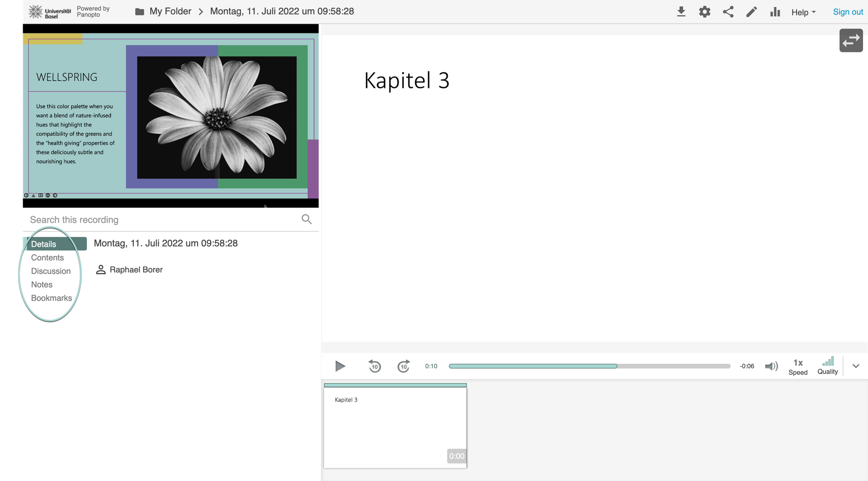Go to My Folder breadcrumb
This screenshot has width=868, height=481.
tap(170, 11)
